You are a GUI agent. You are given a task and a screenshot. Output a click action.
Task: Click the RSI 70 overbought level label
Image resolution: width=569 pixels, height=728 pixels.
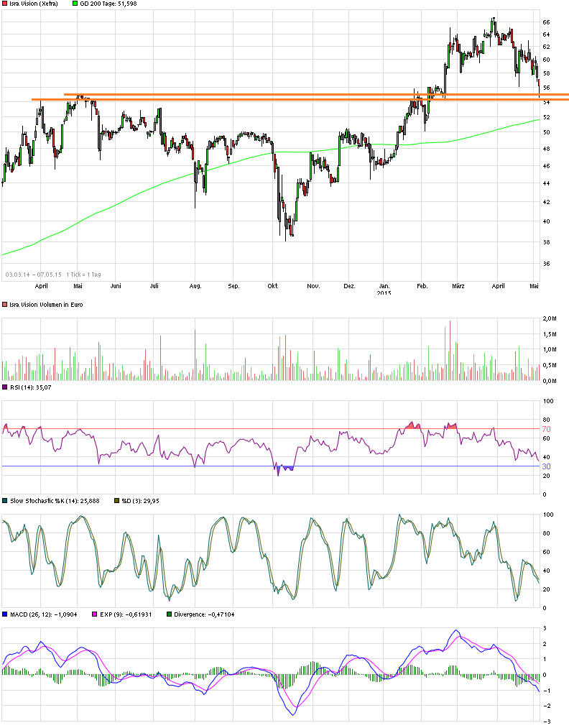pyautogui.click(x=546, y=429)
